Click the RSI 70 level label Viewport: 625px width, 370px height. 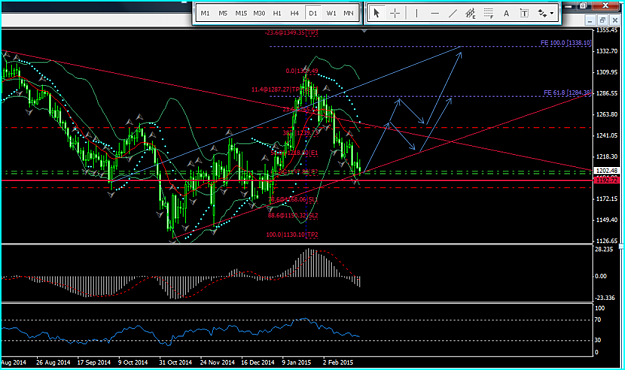pyautogui.click(x=598, y=320)
